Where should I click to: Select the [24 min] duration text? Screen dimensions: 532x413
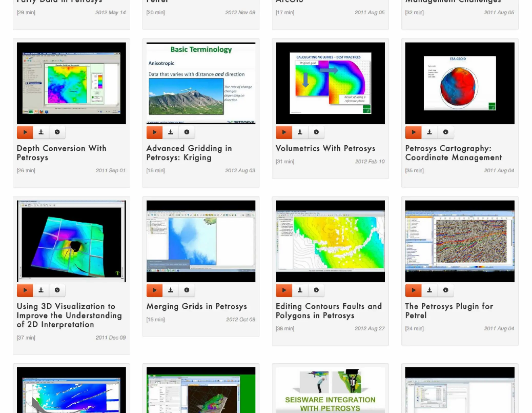click(414, 329)
